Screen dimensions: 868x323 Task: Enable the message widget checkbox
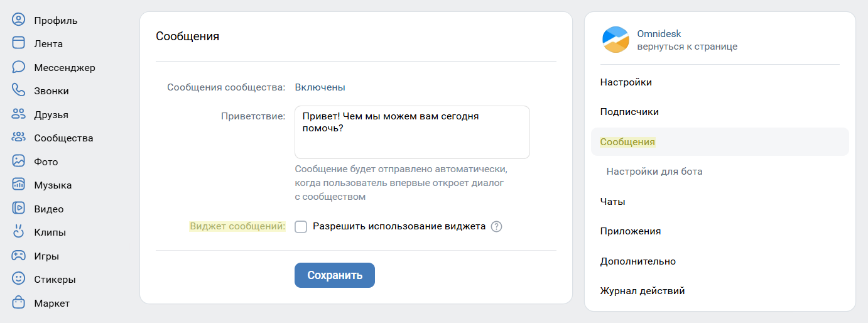pyautogui.click(x=301, y=227)
